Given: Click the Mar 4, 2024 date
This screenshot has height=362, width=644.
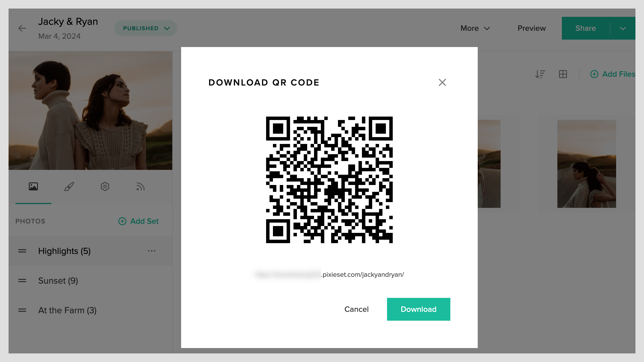Looking at the screenshot, I should pyautogui.click(x=59, y=36).
